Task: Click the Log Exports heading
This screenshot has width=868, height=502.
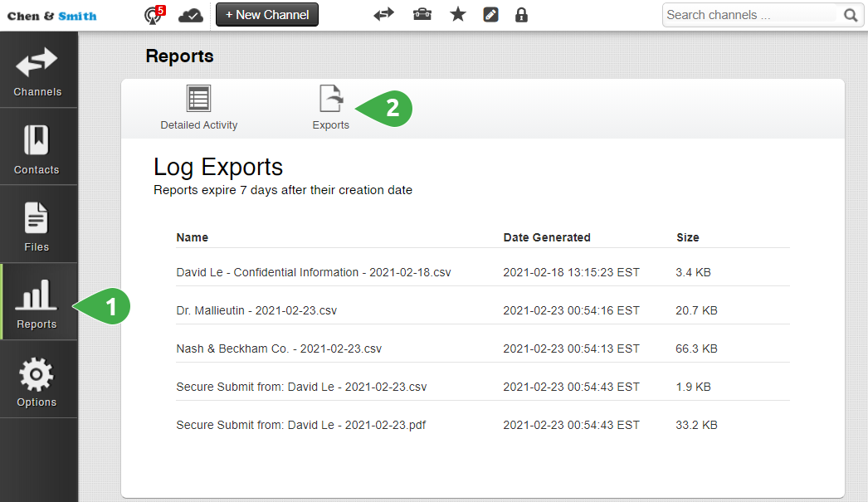Action: point(218,167)
